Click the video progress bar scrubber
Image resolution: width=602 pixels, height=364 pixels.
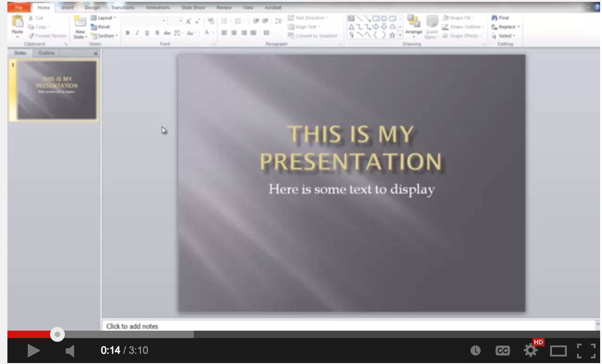57,334
